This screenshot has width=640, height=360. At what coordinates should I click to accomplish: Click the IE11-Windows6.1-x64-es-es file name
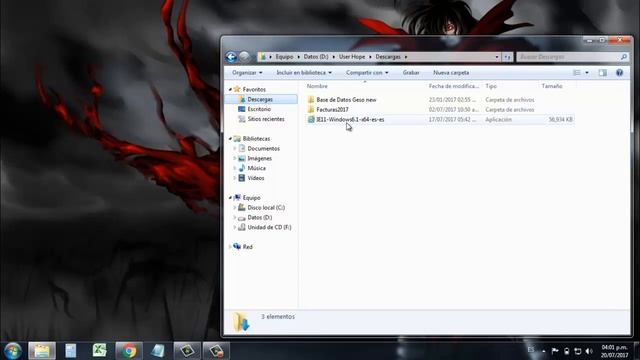tap(350, 120)
